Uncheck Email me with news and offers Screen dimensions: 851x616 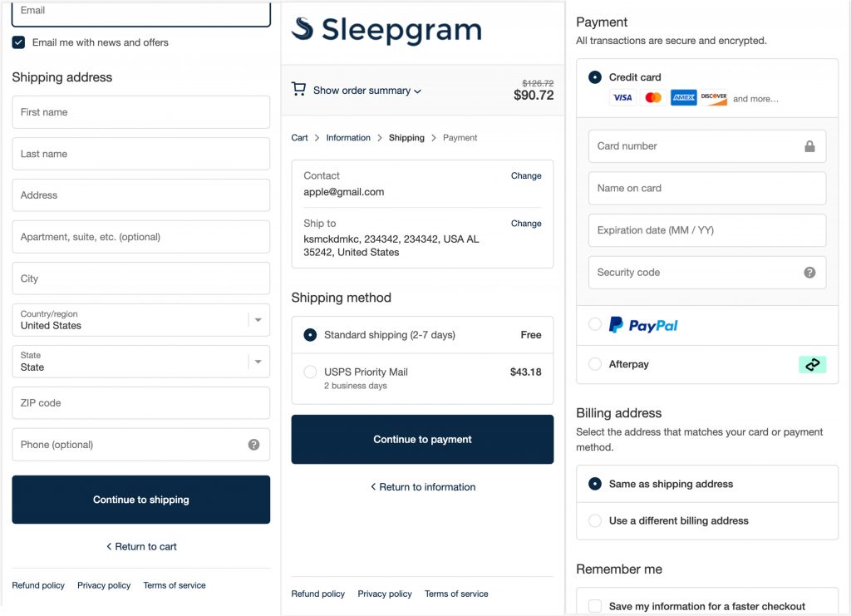(x=18, y=42)
